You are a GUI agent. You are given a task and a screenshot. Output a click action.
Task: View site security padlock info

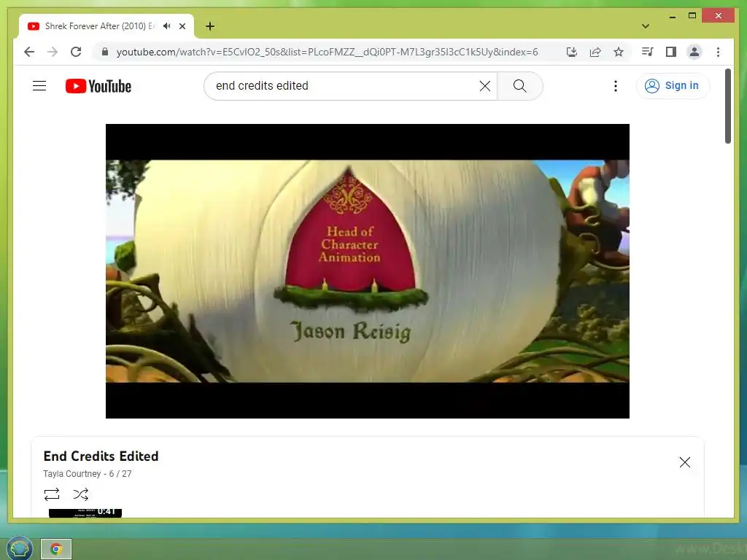click(105, 52)
